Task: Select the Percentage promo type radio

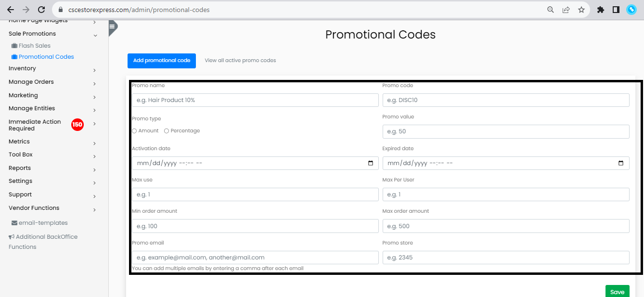Action: coord(167,131)
